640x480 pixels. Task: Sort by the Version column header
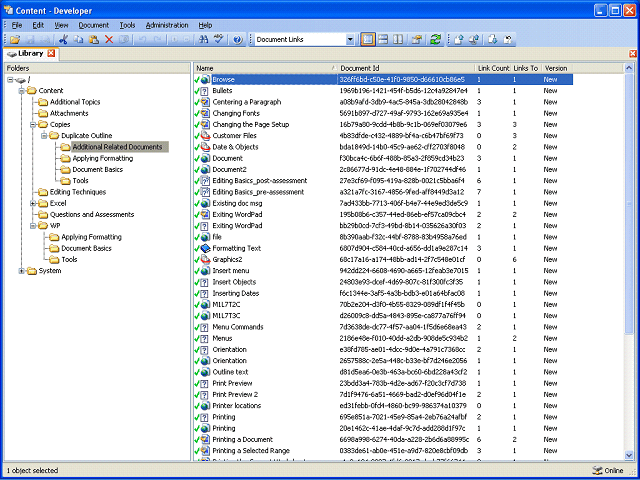point(556,68)
